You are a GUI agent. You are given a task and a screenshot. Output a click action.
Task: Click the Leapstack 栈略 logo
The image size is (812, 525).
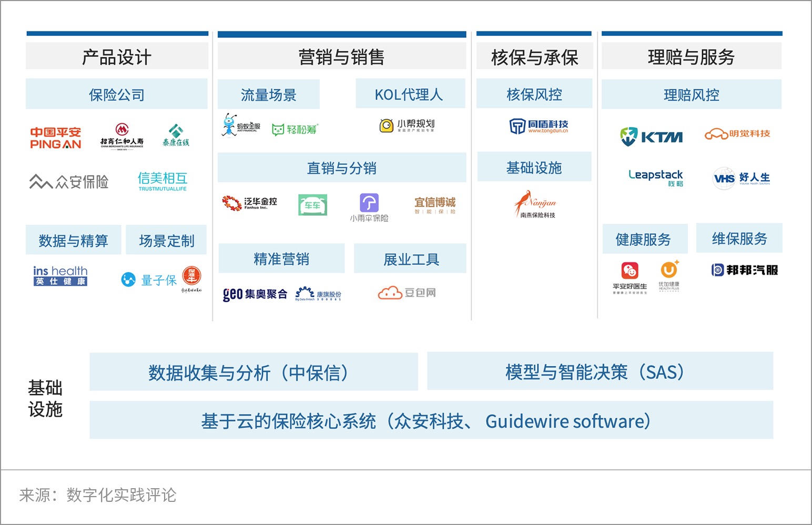656,178
